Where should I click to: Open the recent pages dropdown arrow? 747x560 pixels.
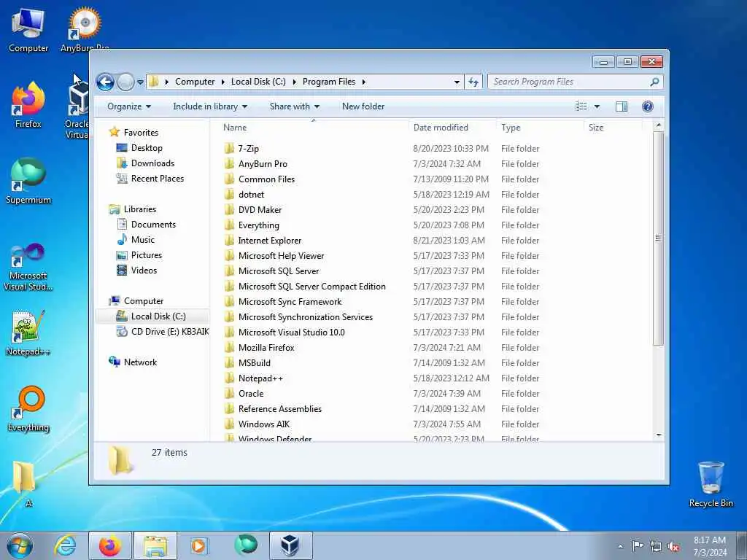[x=140, y=82]
